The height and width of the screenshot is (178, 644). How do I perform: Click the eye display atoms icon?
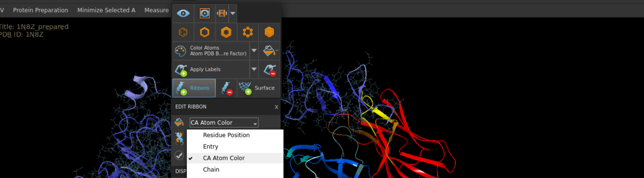coord(183,13)
